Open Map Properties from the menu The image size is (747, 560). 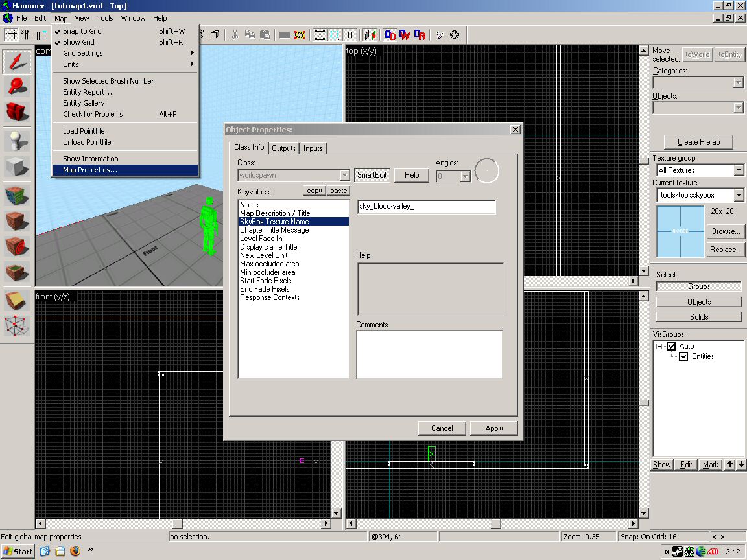[124, 170]
